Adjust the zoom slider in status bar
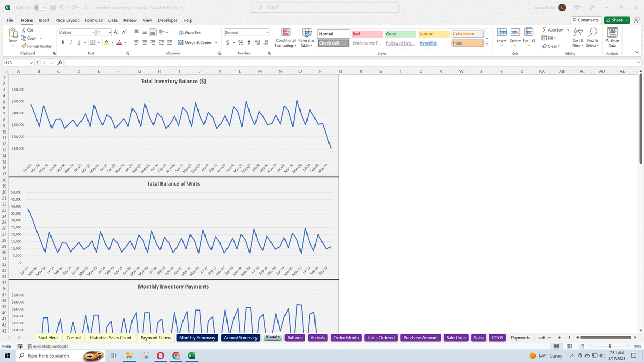This screenshot has width=644, height=362. (x=610, y=346)
